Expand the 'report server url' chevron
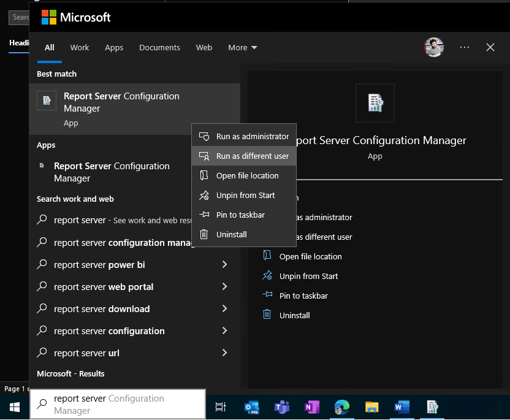 click(224, 353)
